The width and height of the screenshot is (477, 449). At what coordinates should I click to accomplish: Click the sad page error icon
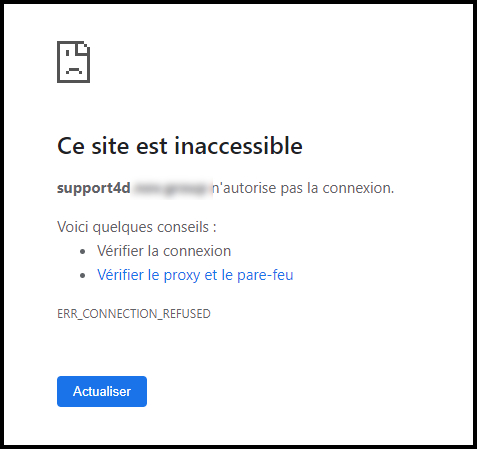coord(73,62)
